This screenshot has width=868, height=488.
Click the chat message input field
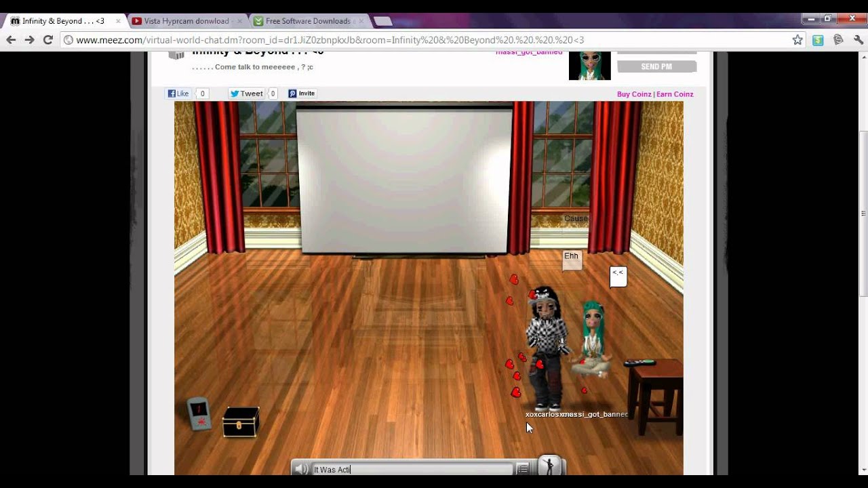point(412,469)
